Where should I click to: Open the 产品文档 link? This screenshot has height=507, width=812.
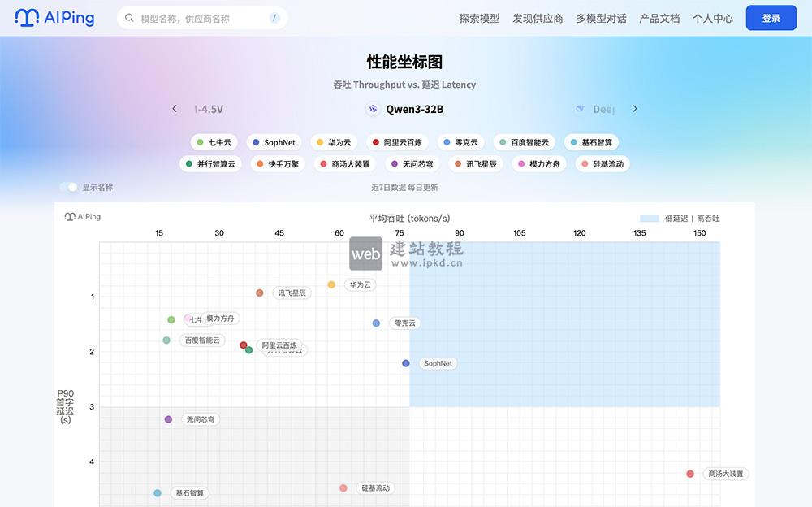pyautogui.click(x=659, y=17)
